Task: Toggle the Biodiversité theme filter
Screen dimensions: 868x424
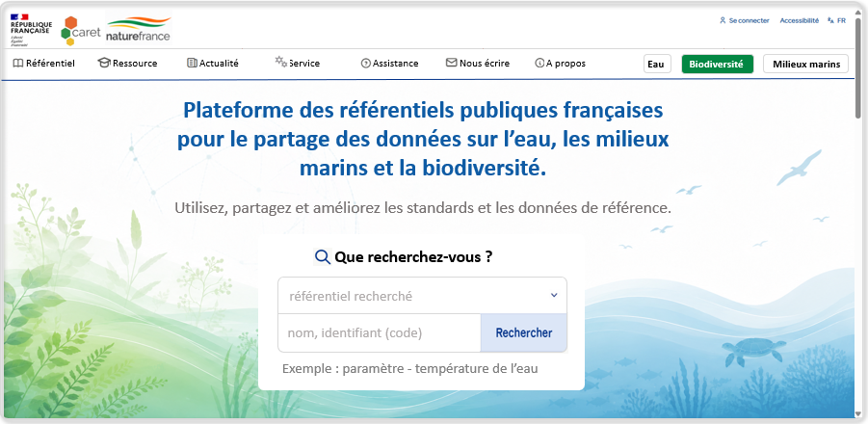Action: 718,65
